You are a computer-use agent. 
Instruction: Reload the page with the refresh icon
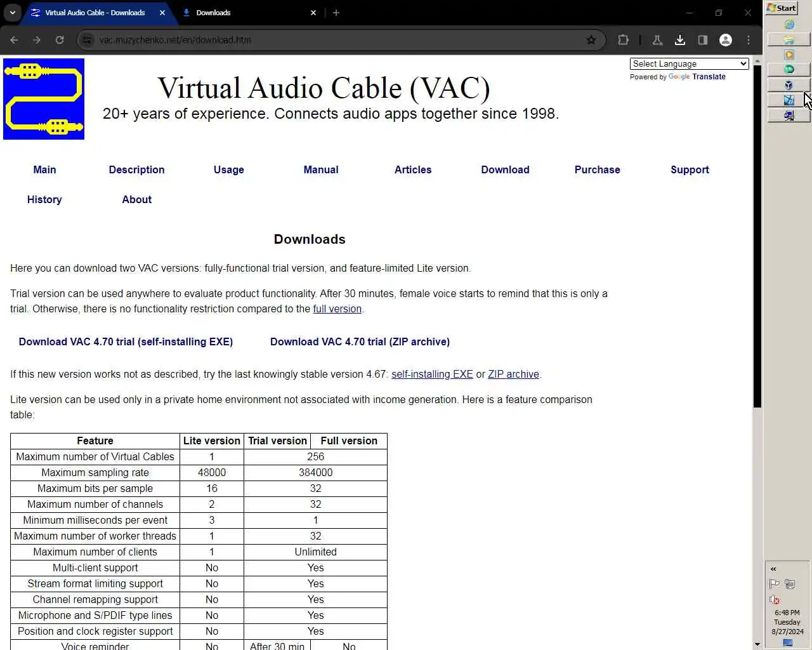tap(60, 40)
